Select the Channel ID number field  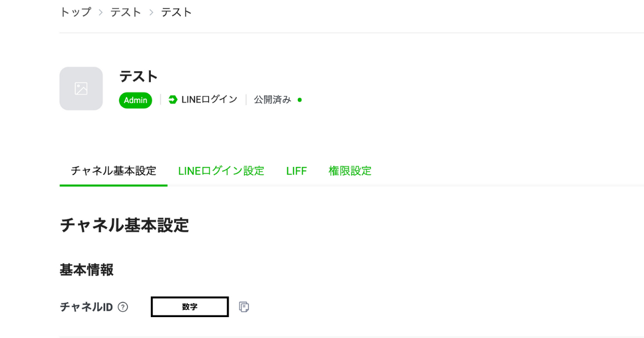click(x=189, y=306)
